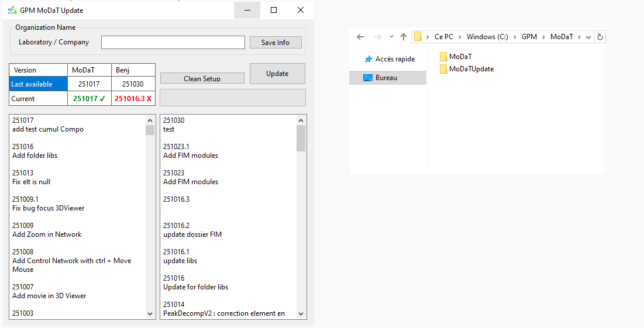The image size is (644, 328).
Task: Expand chevron between GPM and MoDaT breadcrumb
Action: [x=543, y=37]
